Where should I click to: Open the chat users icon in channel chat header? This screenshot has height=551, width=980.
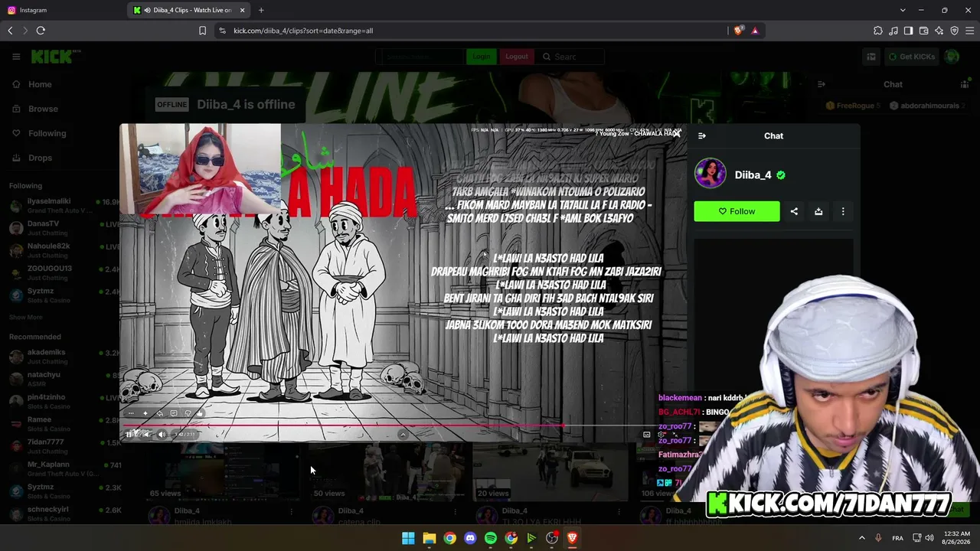pos(965,84)
